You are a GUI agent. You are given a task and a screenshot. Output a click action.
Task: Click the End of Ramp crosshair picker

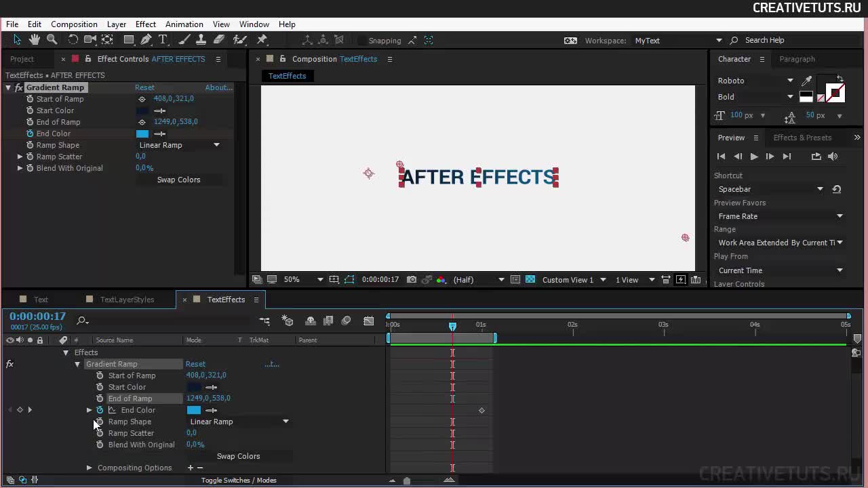(x=142, y=122)
